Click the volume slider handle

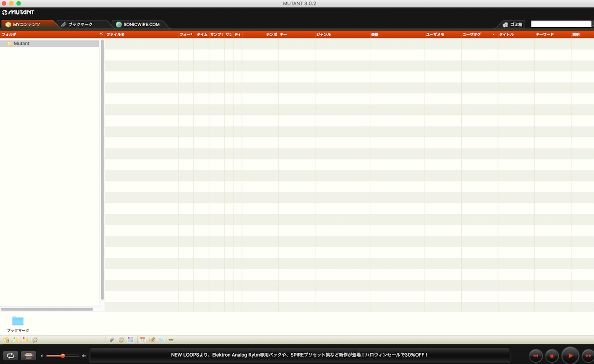pos(63,356)
